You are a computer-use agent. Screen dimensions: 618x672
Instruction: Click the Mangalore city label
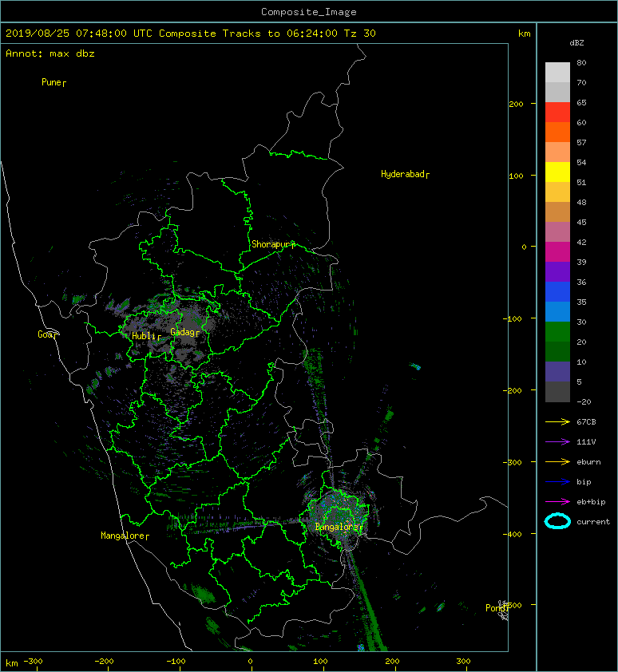123,536
